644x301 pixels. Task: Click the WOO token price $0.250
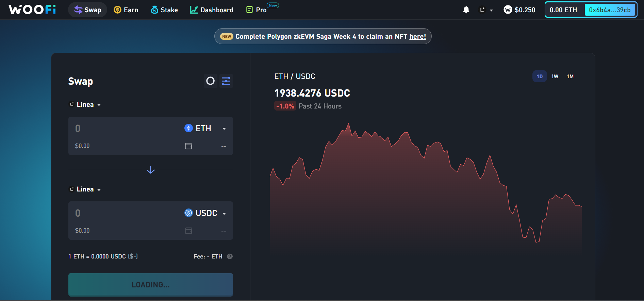pyautogui.click(x=519, y=10)
